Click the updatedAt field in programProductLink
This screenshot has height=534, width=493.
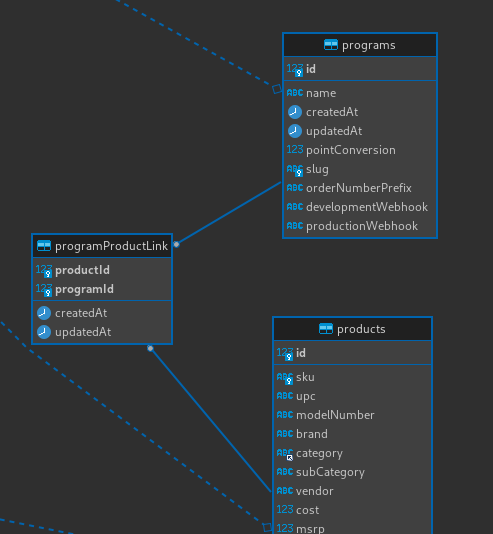[x=102, y=332]
